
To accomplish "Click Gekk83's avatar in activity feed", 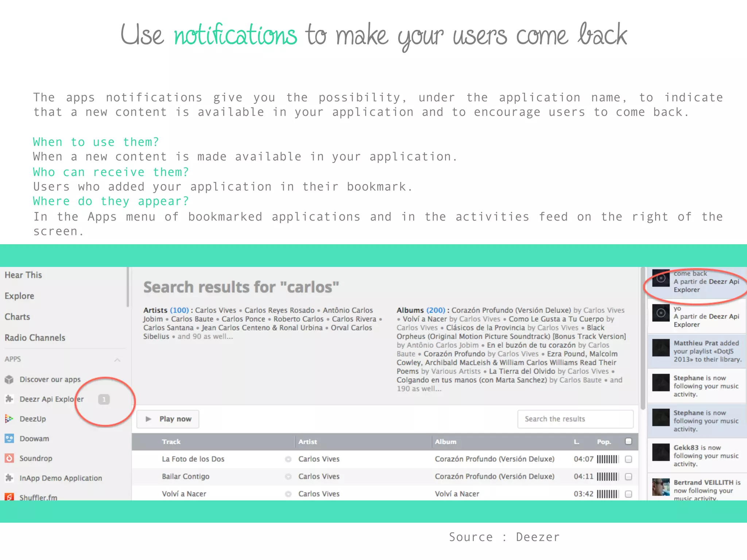I will pyautogui.click(x=661, y=452).
